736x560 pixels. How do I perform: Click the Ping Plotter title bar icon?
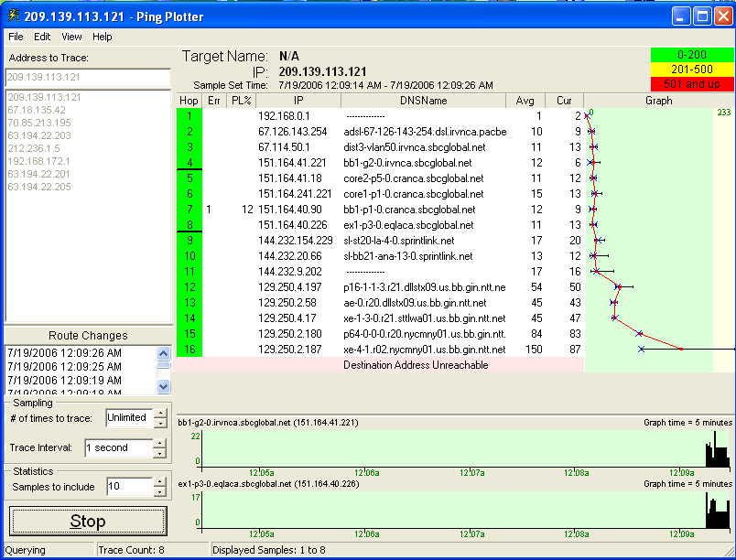coord(13,16)
